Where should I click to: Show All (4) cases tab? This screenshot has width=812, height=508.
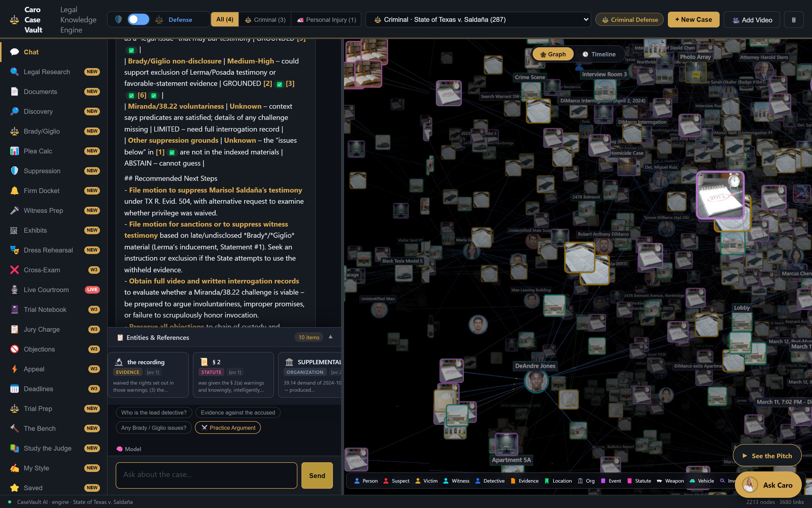225,20
